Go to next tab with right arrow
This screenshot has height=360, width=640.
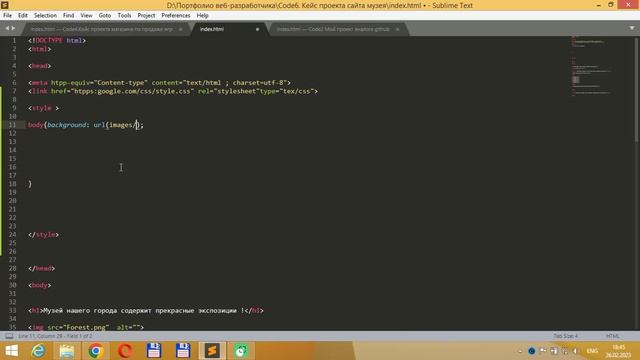(x=13, y=28)
